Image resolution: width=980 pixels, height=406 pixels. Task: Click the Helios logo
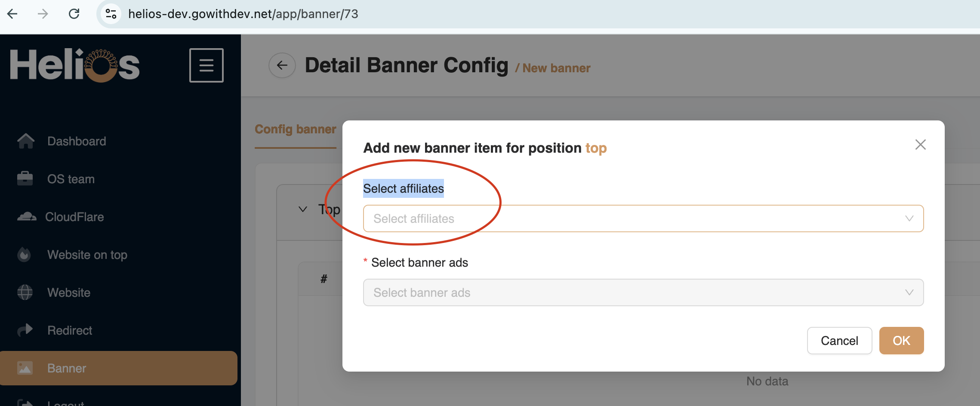click(x=75, y=65)
